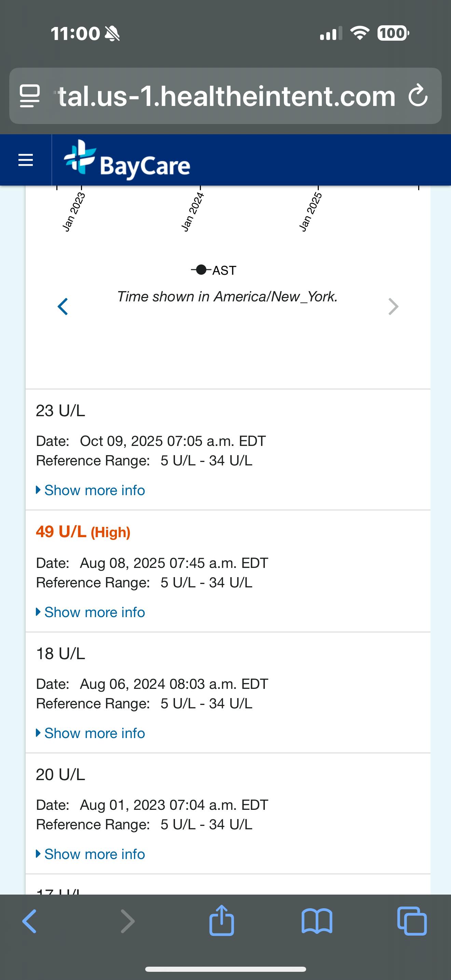Tap the healtheintent.com address bar

(226, 96)
